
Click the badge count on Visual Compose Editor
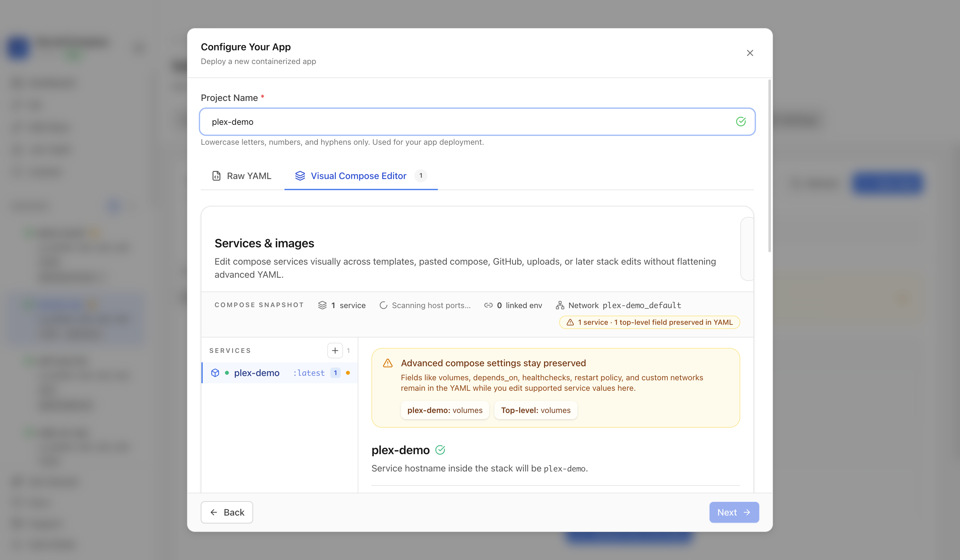tap(420, 176)
